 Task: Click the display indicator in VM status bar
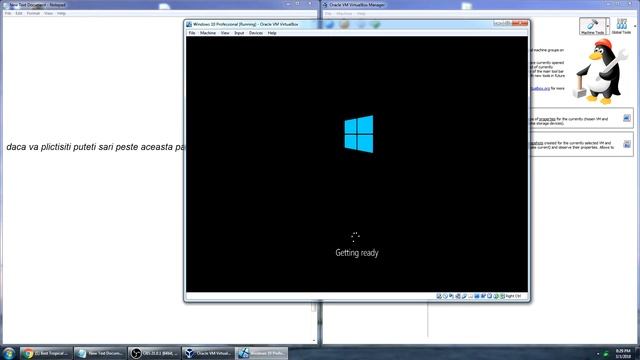click(477, 296)
